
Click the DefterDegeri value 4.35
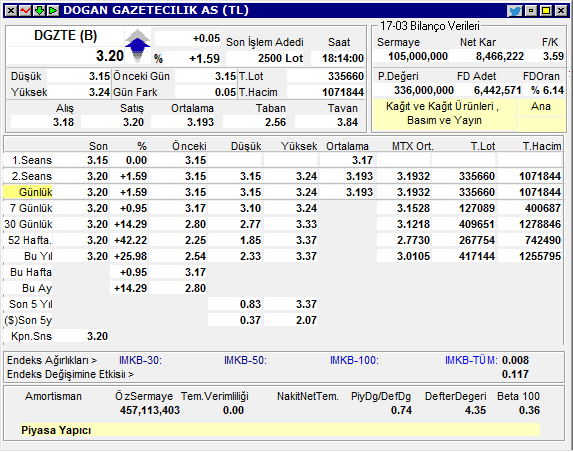click(475, 410)
